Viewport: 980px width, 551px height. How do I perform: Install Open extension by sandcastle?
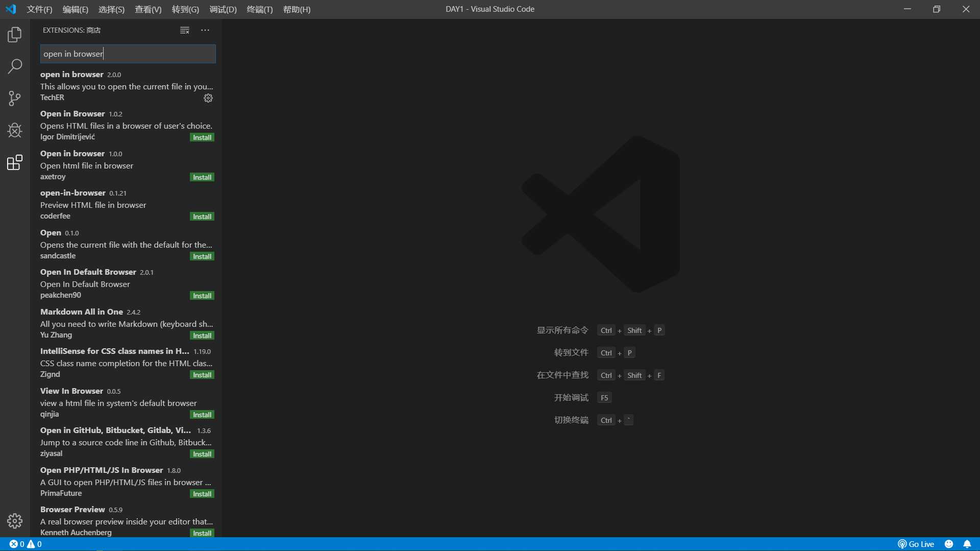pyautogui.click(x=202, y=256)
